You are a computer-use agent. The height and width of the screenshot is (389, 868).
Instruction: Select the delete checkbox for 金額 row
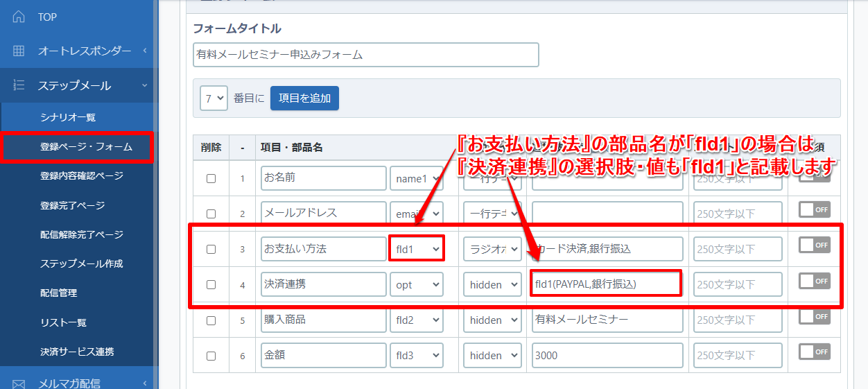(x=211, y=355)
